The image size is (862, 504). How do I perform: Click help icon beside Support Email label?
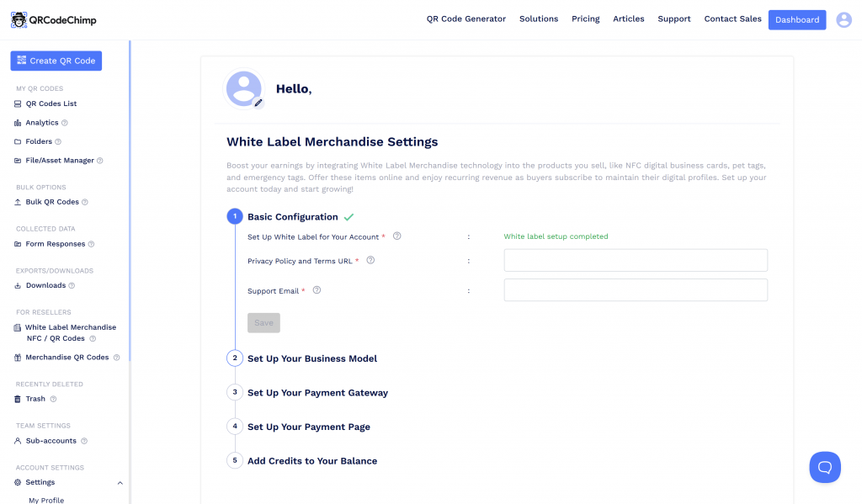[x=317, y=290]
